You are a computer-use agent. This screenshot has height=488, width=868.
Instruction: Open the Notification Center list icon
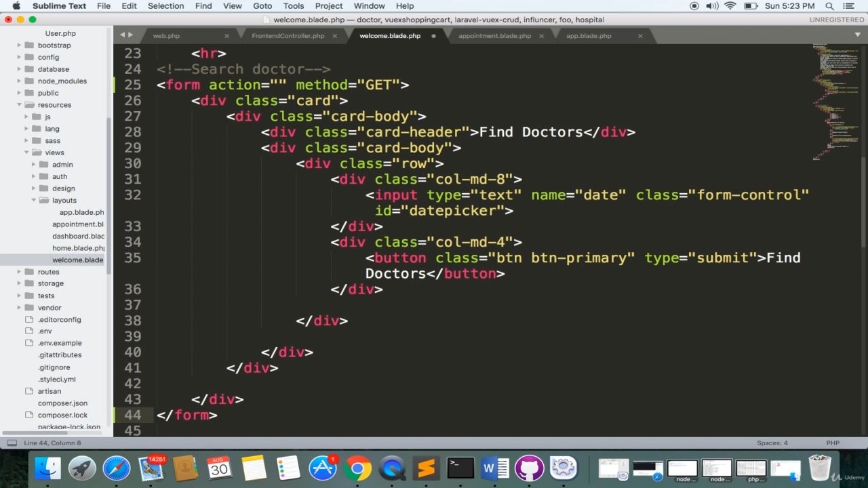850,6
